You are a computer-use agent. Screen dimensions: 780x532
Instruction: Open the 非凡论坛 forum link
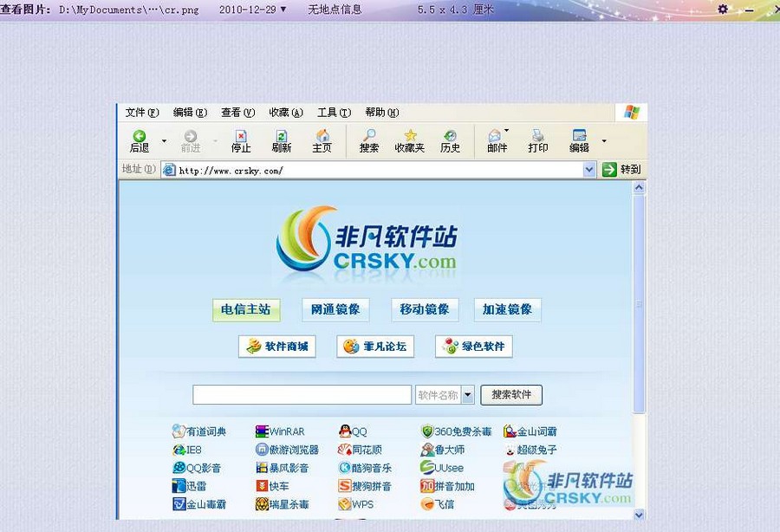tap(375, 346)
